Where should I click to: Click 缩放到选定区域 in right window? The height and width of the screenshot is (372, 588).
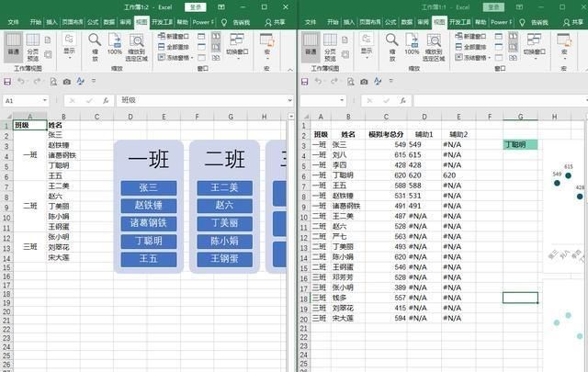tap(434, 47)
